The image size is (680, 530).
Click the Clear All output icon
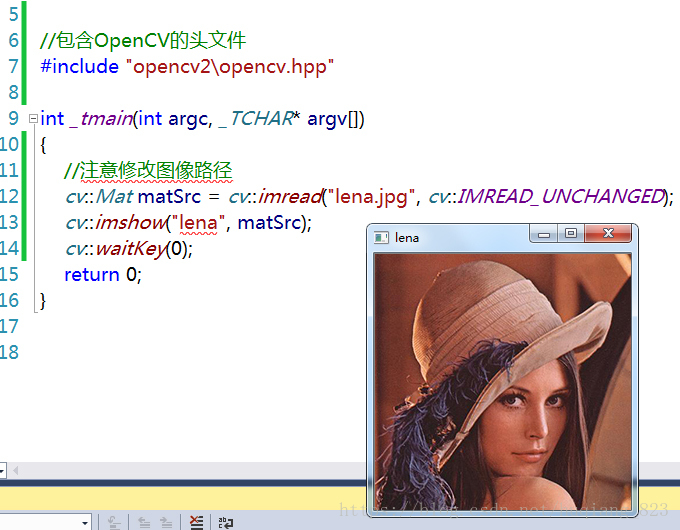pos(196,522)
